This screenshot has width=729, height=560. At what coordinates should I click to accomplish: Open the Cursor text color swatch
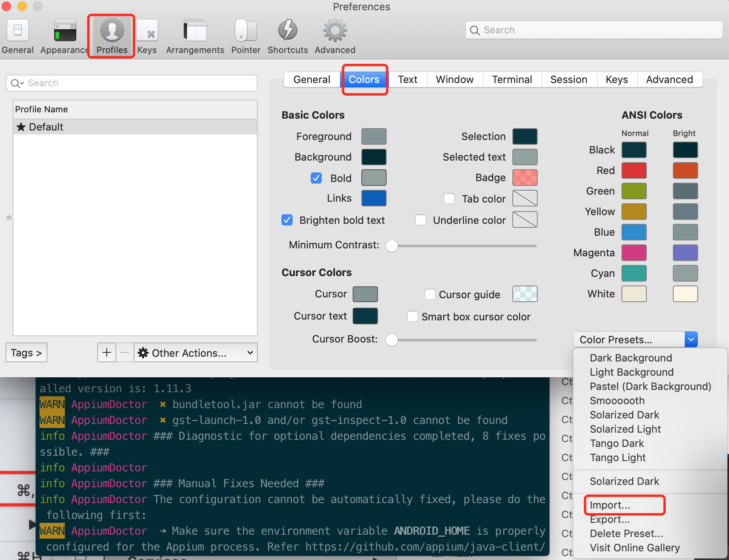click(x=365, y=316)
